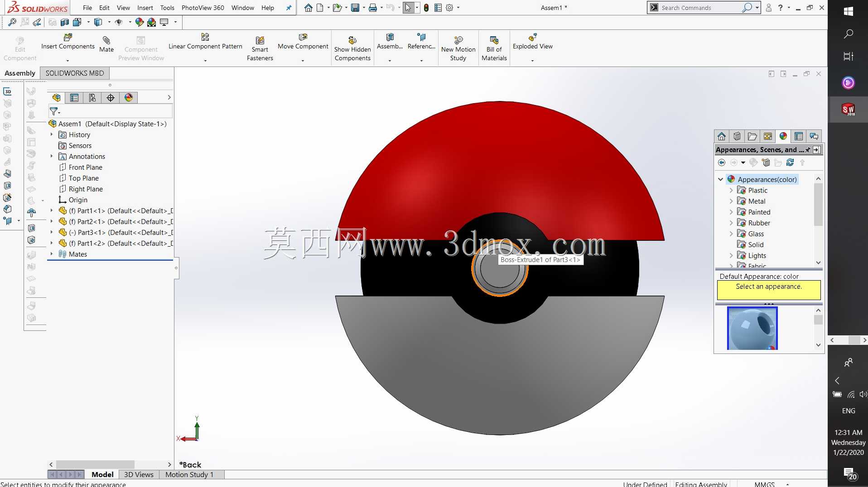Screen dimensions: 868x487
Task: Select the Glass appearances folder
Action: 750,234
